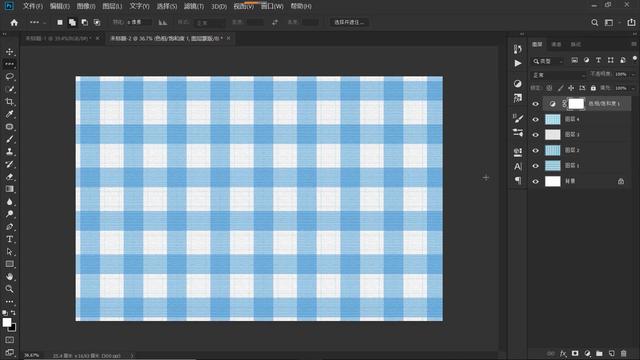Click the background color swatch
Screen dimensions: 640x360
13,328
